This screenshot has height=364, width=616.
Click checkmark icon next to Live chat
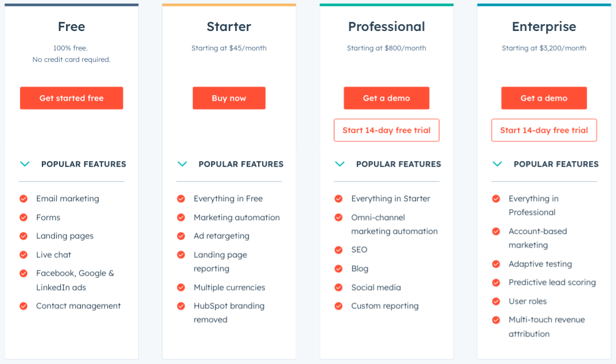coord(24,255)
